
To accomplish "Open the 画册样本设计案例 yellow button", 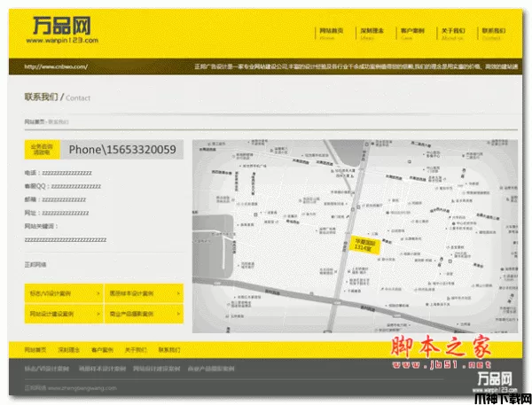I will pos(144,293).
